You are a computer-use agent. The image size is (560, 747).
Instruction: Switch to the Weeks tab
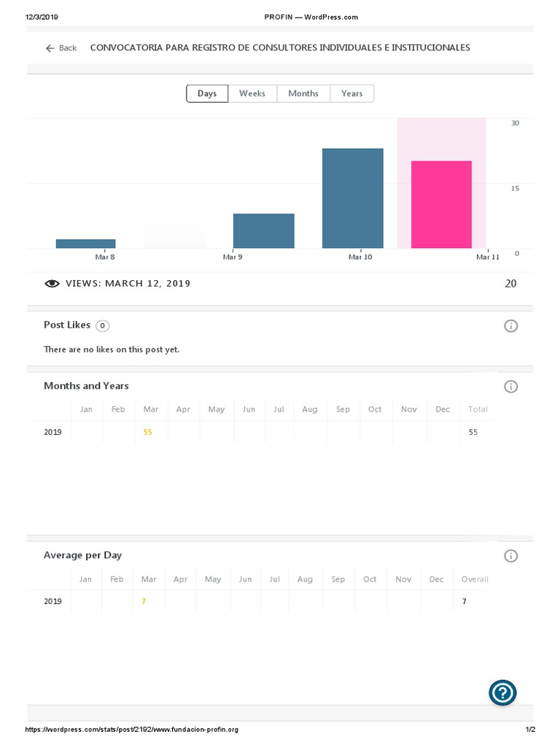252,93
